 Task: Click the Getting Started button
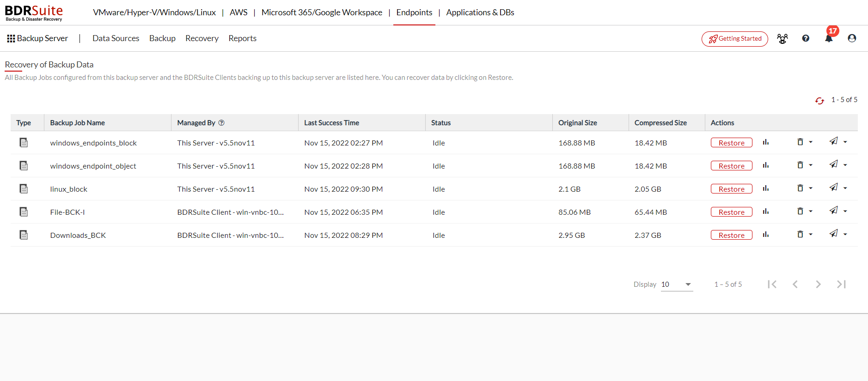pos(735,39)
